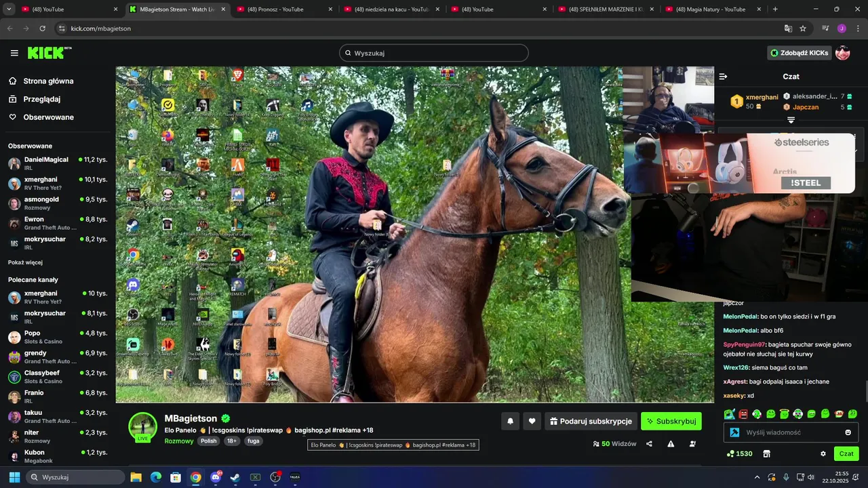868x488 pixels.
Task: Click the 1530 channel points counter
Action: [739, 453]
